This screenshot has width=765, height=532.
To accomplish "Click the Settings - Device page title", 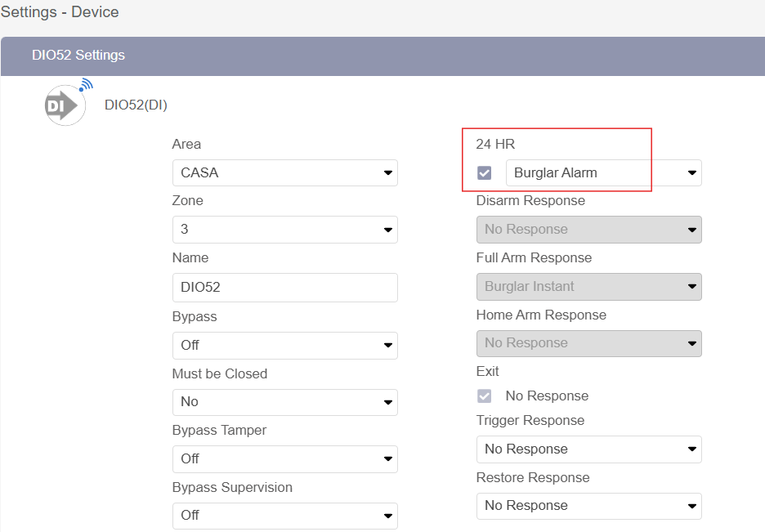I will [60, 12].
